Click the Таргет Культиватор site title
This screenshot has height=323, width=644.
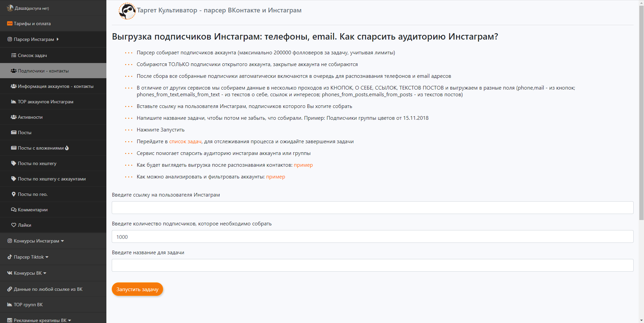click(x=219, y=10)
